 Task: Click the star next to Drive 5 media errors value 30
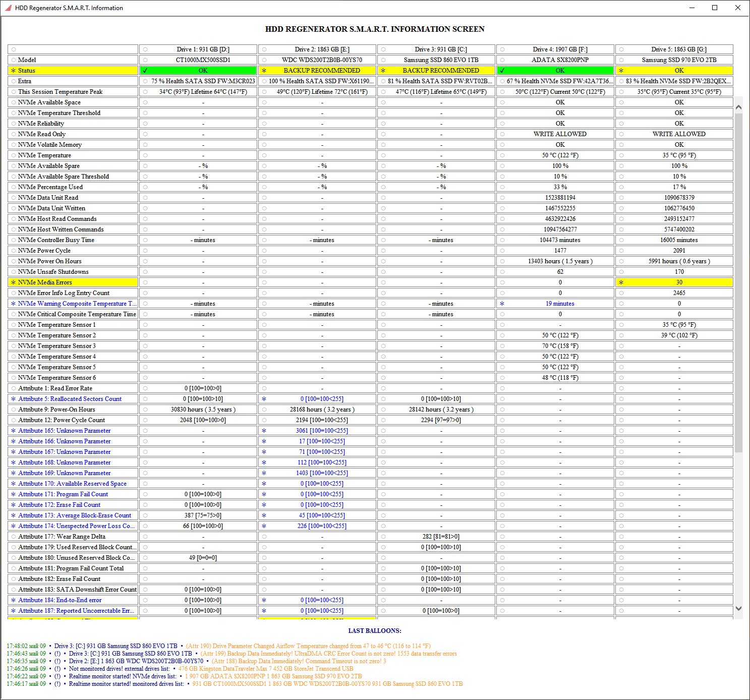click(x=621, y=282)
